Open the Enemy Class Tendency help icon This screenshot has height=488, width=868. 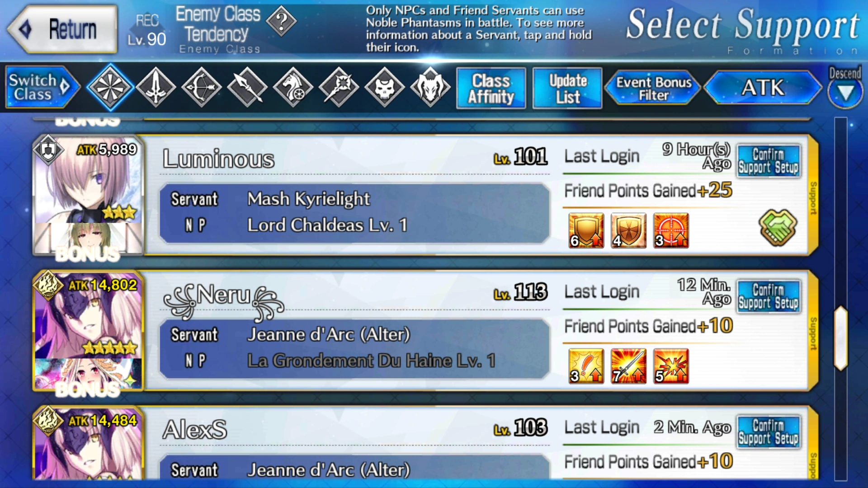281,21
